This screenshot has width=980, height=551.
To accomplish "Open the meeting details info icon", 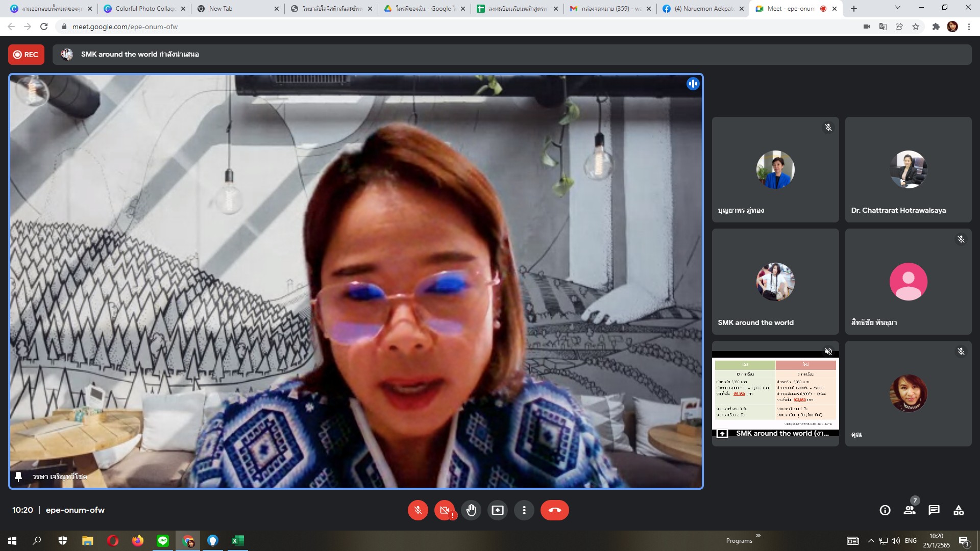I will pos(885,510).
